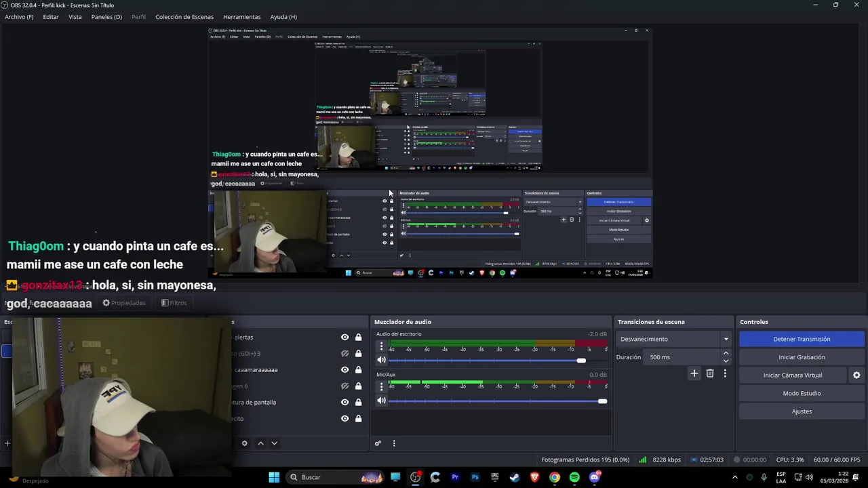Mute the Mic/Aux channel
The width and height of the screenshot is (868, 488).
(381, 401)
